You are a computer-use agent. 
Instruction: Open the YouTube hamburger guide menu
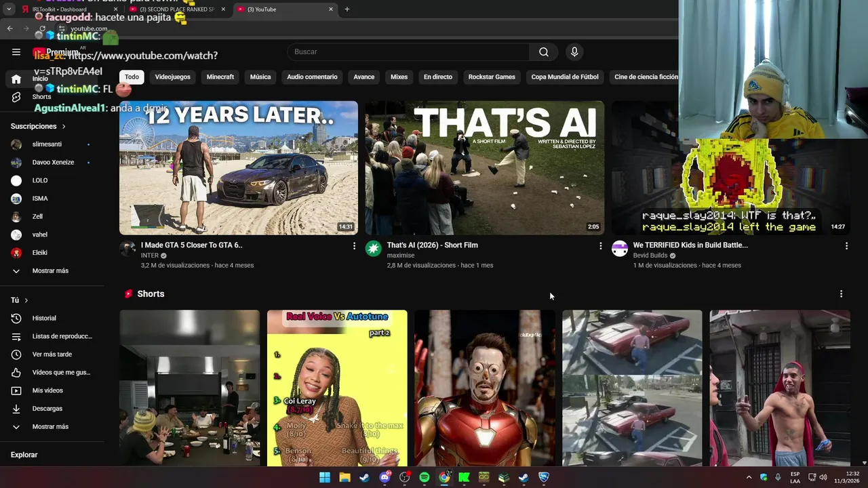[16, 52]
